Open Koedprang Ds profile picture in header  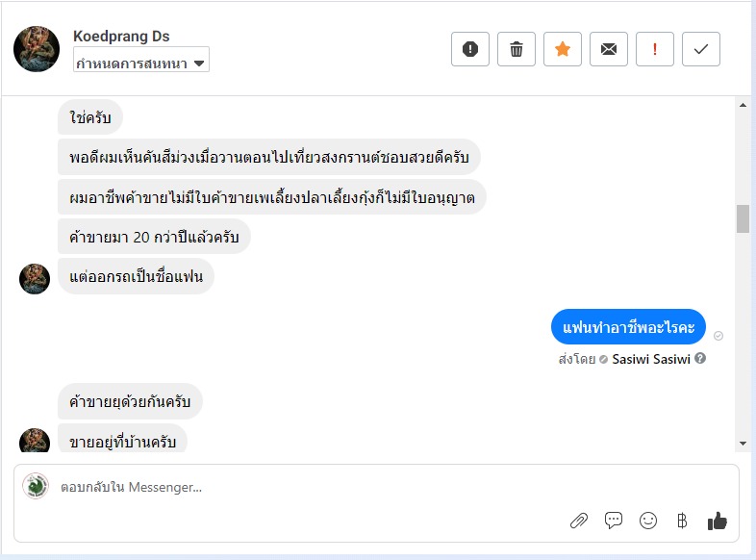click(37, 49)
